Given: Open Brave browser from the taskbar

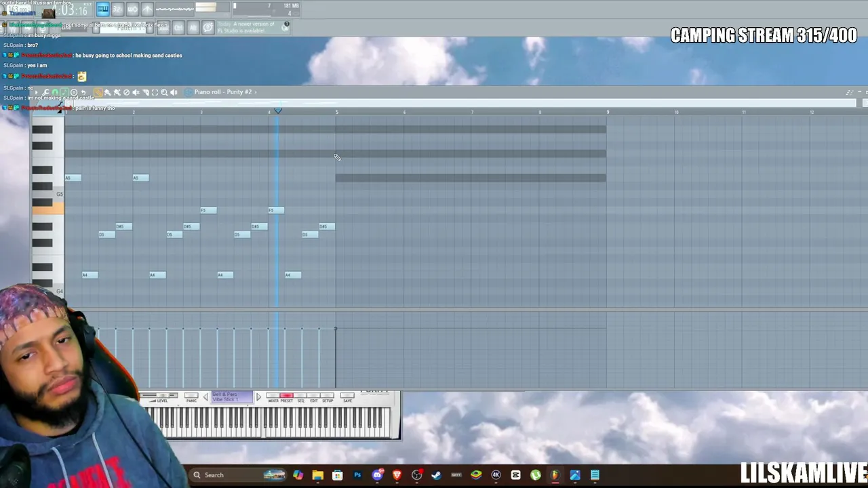Looking at the screenshot, I should (397, 475).
